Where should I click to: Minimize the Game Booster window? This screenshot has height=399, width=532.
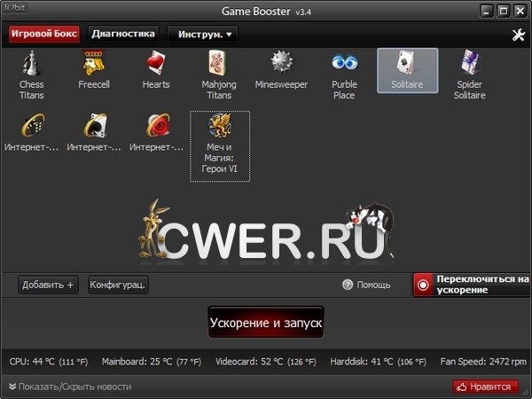click(x=487, y=11)
